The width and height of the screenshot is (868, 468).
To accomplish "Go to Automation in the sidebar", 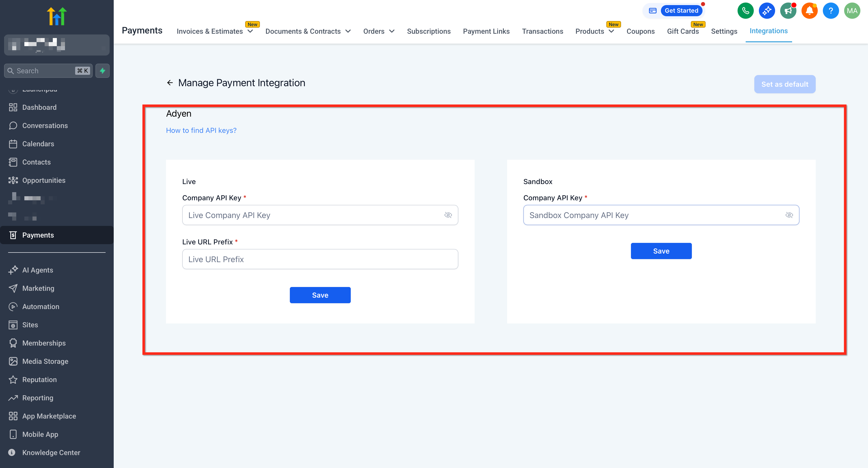I will (41, 307).
